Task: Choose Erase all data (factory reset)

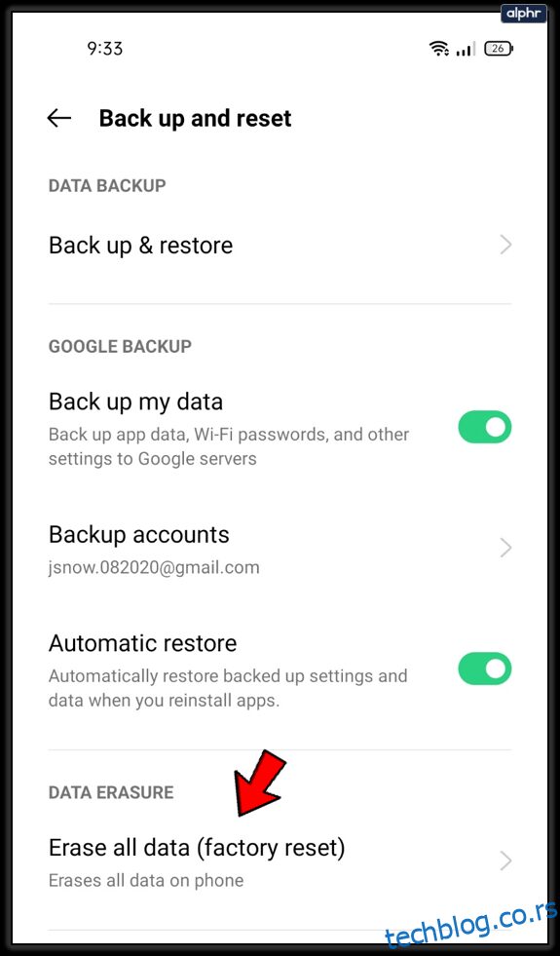Action: point(280,862)
